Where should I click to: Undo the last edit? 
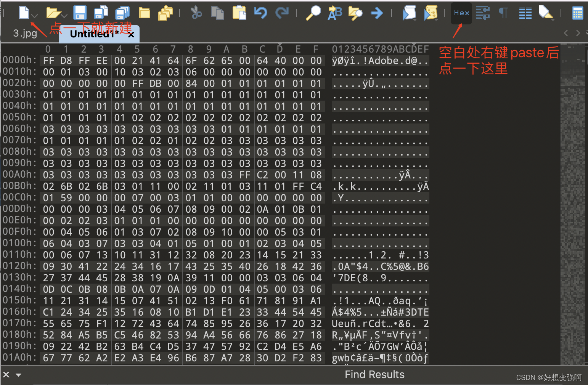point(260,13)
